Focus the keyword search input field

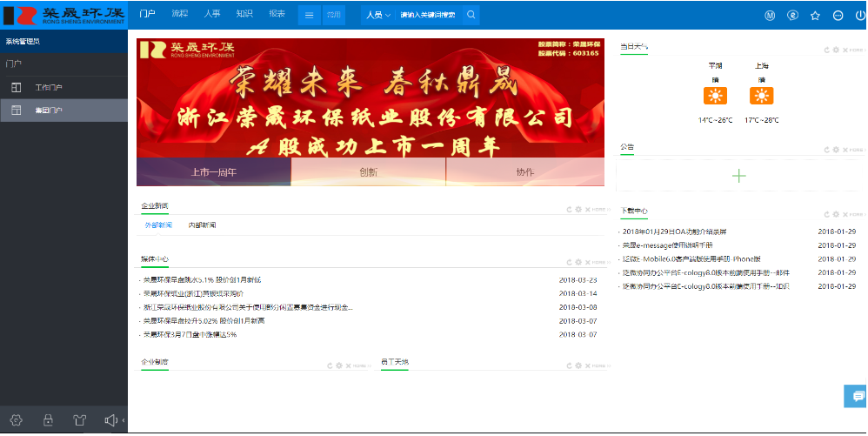pyautogui.click(x=430, y=15)
